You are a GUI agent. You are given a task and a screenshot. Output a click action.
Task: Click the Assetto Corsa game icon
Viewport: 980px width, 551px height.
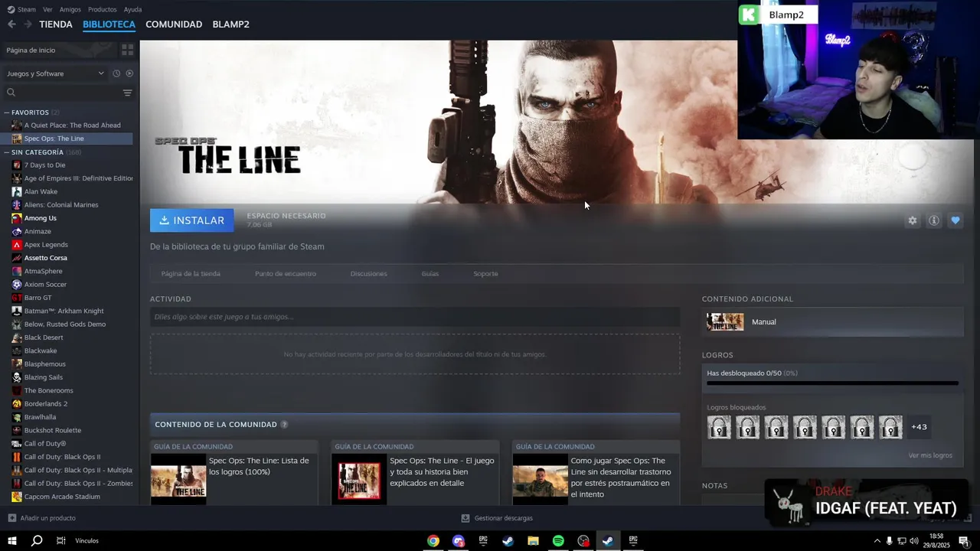(x=17, y=258)
